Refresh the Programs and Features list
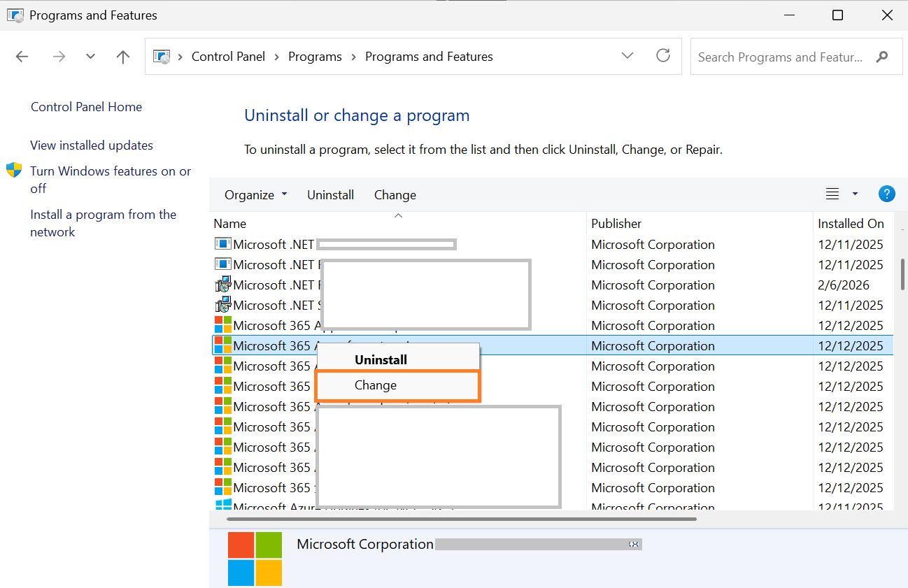The image size is (908, 588). [x=663, y=56]
